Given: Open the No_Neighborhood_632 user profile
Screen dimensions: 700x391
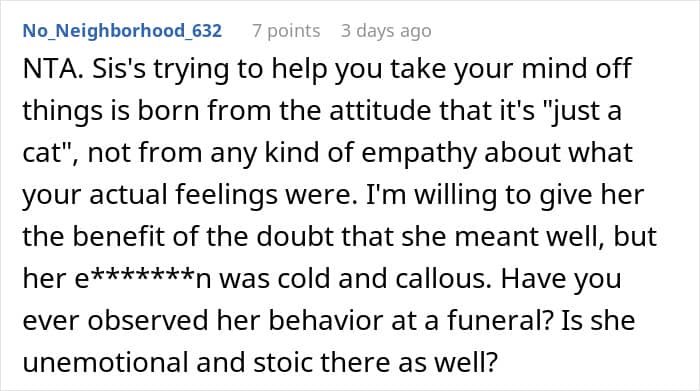Looking at the screenshot, I should coord(122,31).
